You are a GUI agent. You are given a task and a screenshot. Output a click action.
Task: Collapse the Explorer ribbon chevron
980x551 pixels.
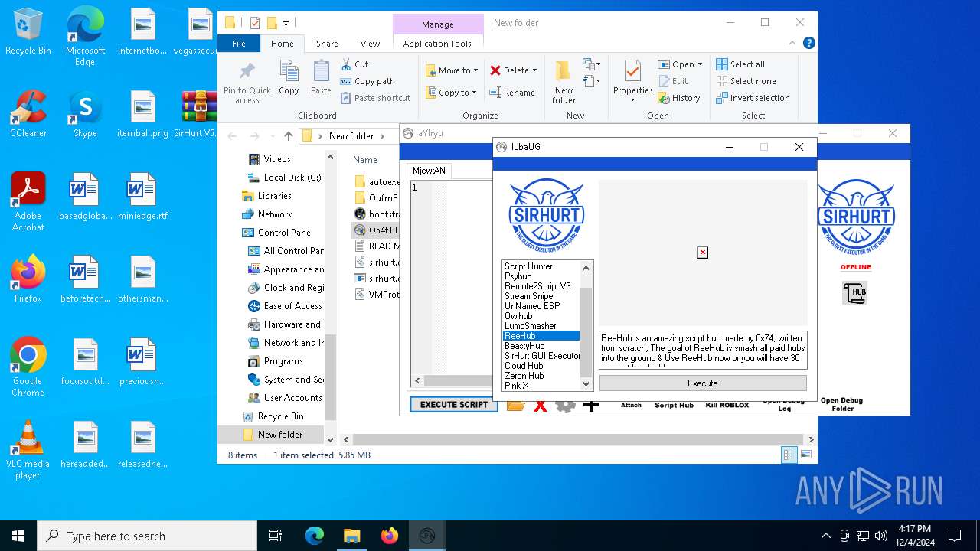point(792,44)
